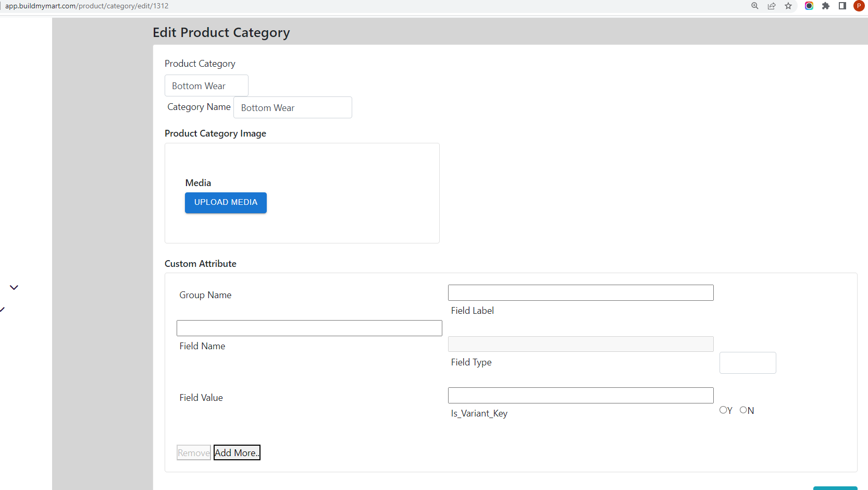
Task: Click the 'Field Label' label
Action: click(473, 311)
